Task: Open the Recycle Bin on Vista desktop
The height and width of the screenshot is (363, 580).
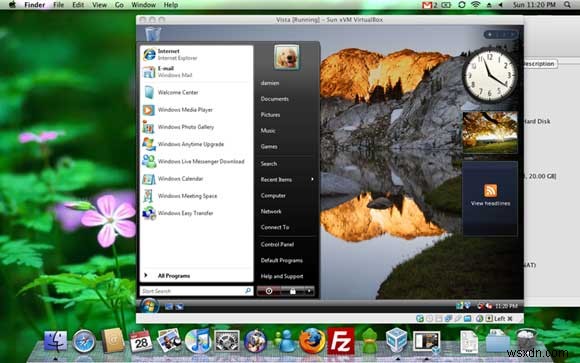Action: [153, 34]
